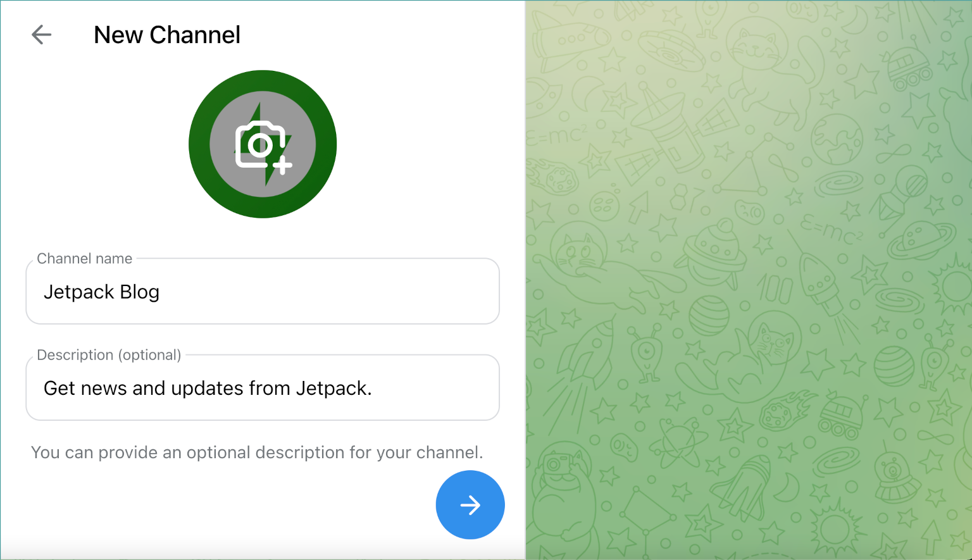Viewport: 972px width, 560px height.
Task: Upload channel photo via camera icon
Action: click(263, 144)
